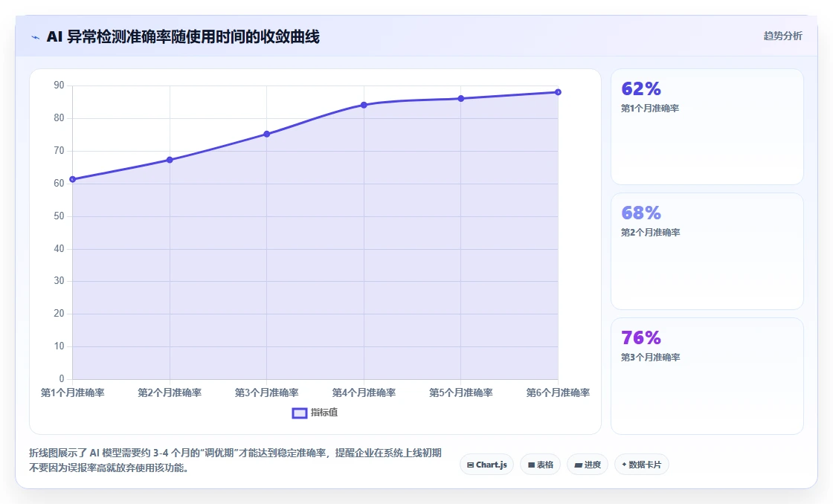Click the chart title AI 异常检测准确率 text
Viewport: 833px width, 504px height.
point(183,37)
